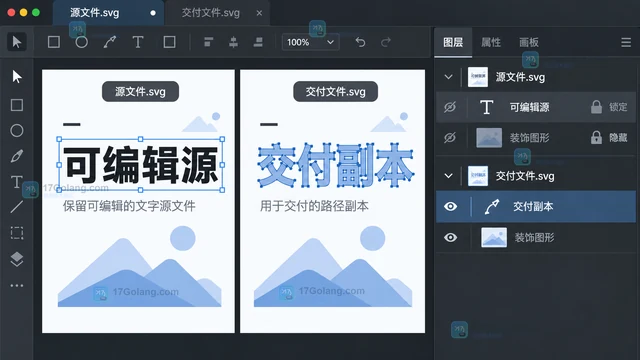This screenshot has width=640, height=360.
Task: Click the macOS yellow minimize button
Action: [24, 13]
